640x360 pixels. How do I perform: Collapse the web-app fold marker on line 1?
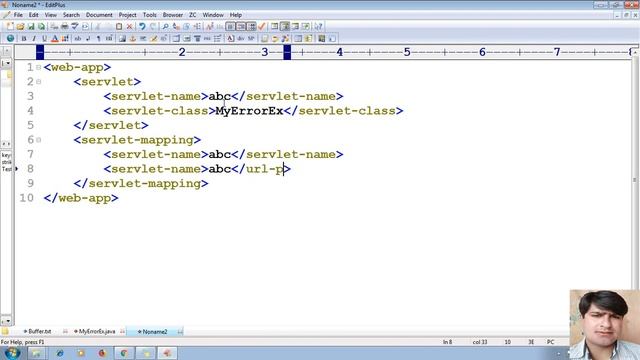tap(38, 67)
